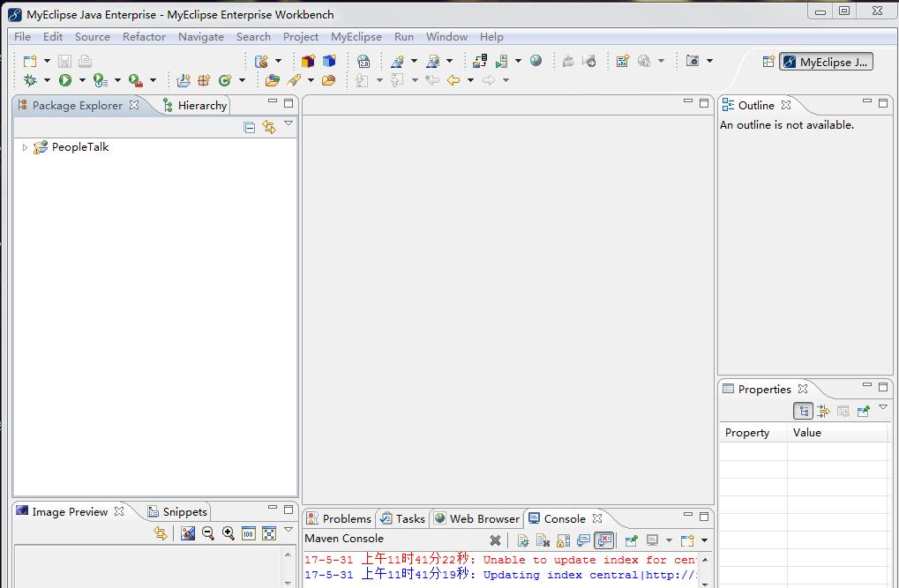Click the New Java Class icon in toolbar
The width and height of the screenshot is (899, 588).
(225, 80)
